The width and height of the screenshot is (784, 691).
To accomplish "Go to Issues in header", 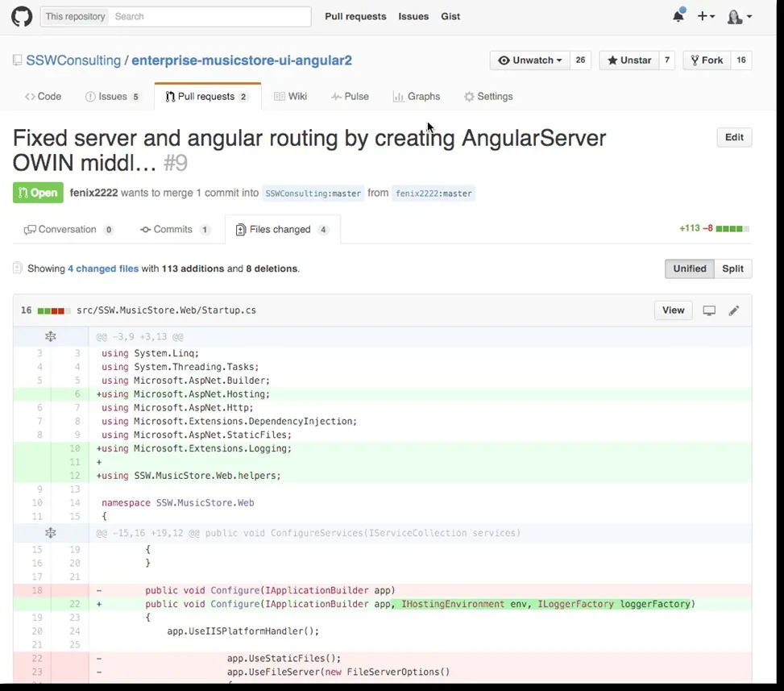I will 413,16.
